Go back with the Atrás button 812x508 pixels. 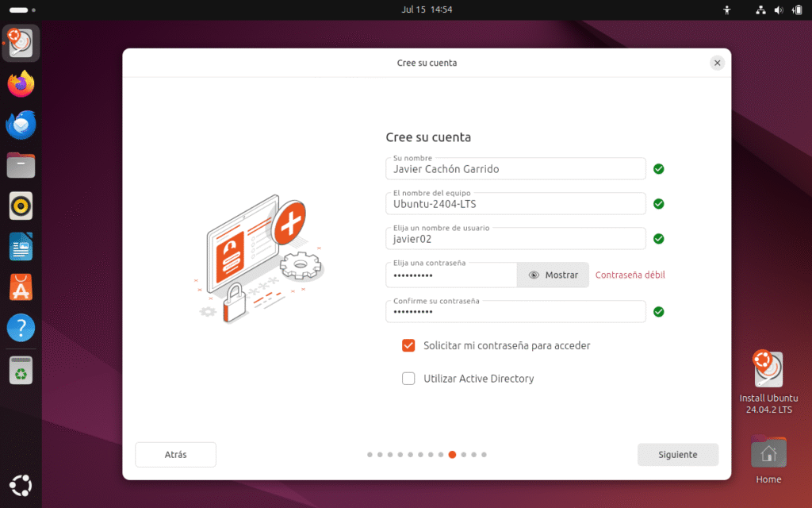click(x=175, y=455)
